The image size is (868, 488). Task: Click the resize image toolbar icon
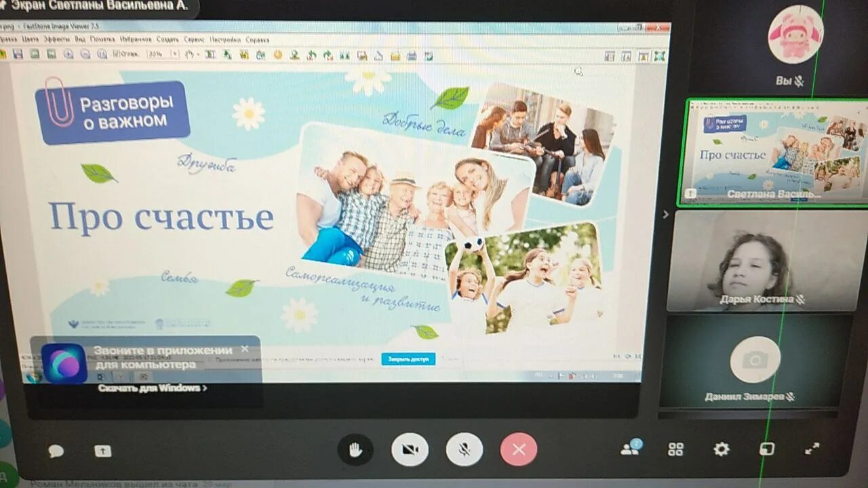[210, 54]
